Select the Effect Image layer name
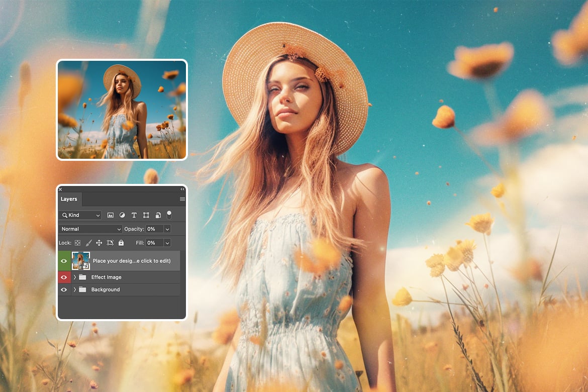This screenshot has width=588, height=392. point(107,277)
